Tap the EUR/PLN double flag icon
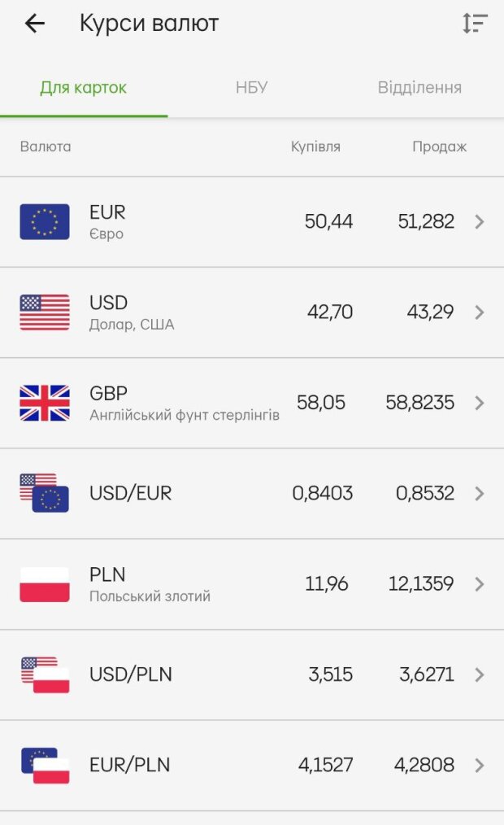 [45, 765]
